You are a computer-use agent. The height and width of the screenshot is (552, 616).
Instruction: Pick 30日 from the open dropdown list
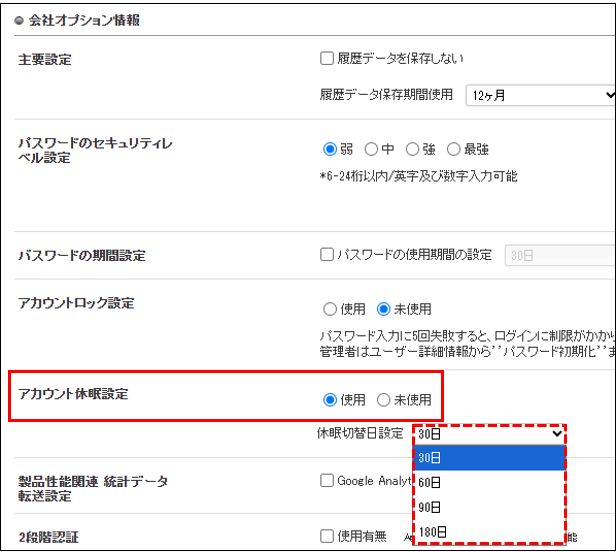tap(490, 458)
